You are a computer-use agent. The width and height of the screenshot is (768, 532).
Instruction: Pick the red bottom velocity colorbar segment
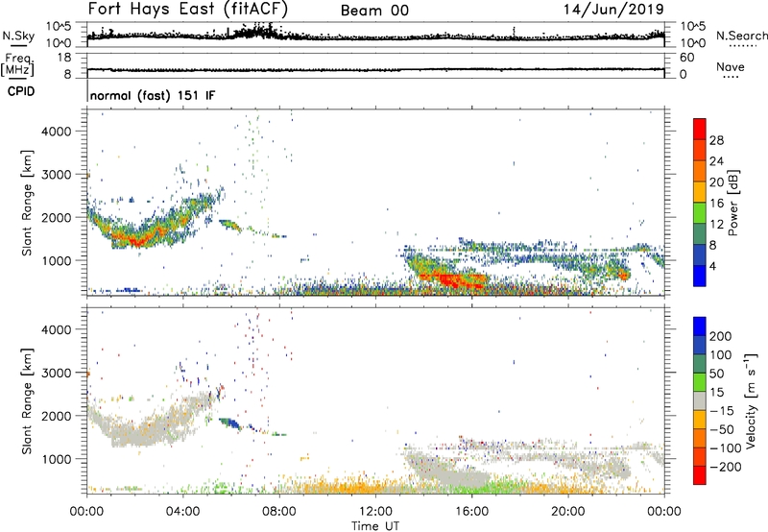(x=700, y=475)
